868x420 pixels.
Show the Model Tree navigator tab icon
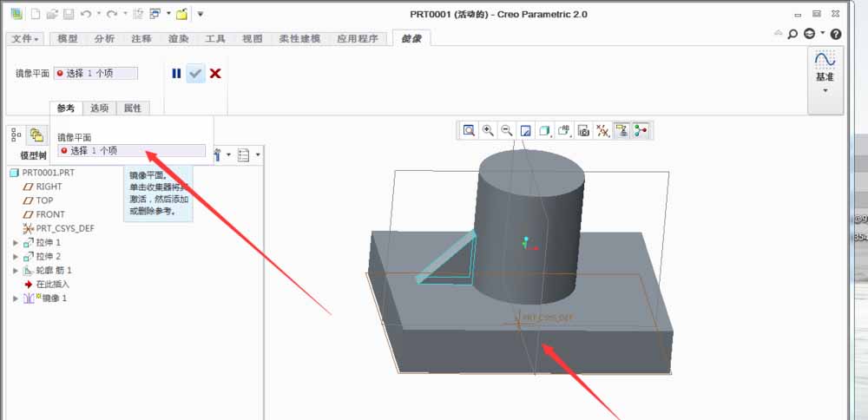(x=16, y=135)
